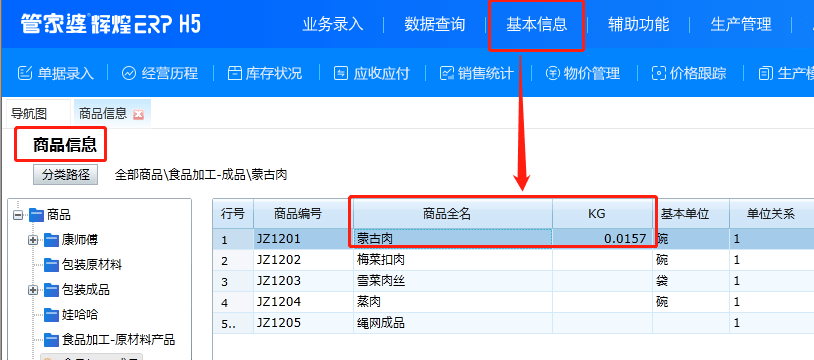Click the 梅菜扣肉 product name cell
814x360 pixels.
[x=453, y=260]
